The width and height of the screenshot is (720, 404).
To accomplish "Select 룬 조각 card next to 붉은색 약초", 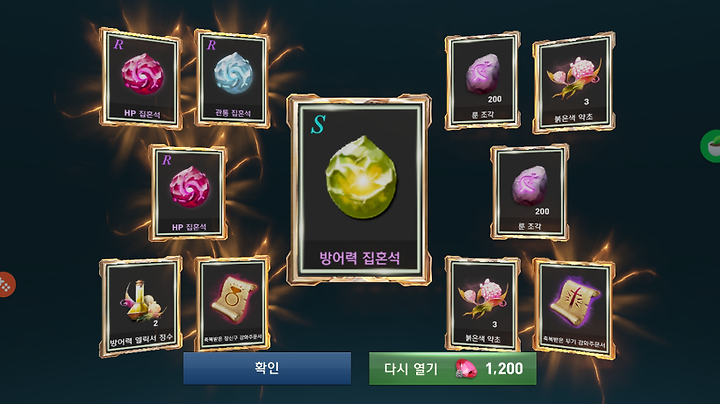I will point(482,81).
